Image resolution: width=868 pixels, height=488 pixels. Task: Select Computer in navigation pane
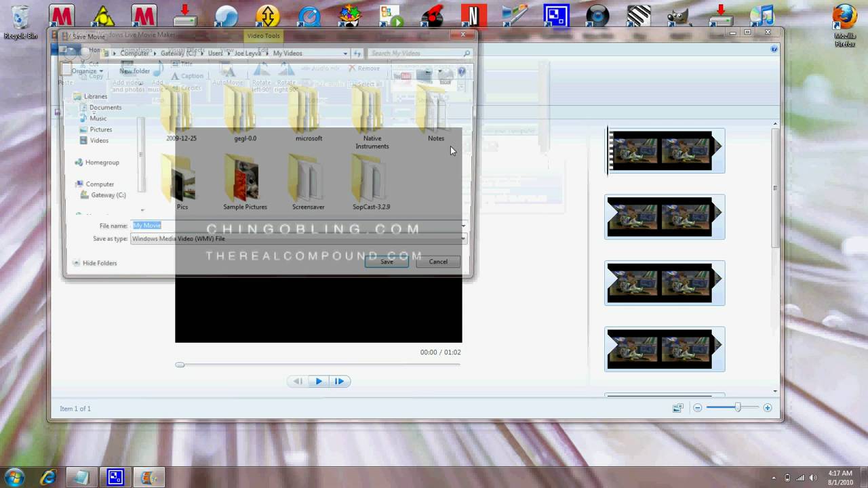(94, 184)
